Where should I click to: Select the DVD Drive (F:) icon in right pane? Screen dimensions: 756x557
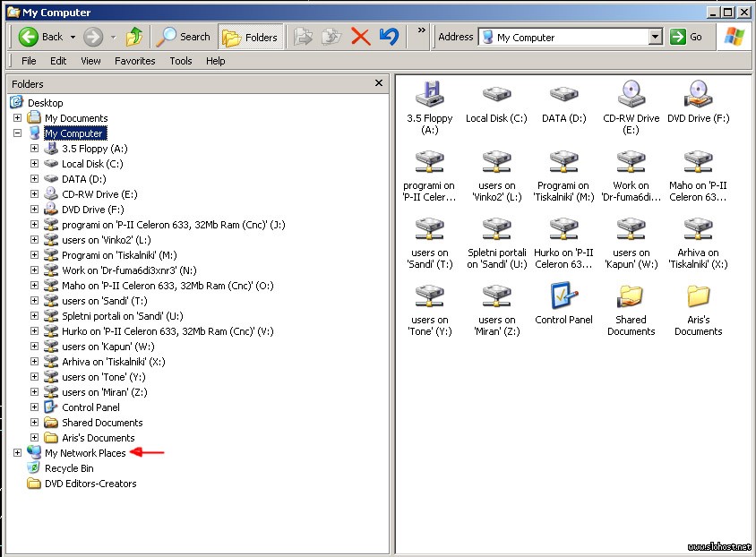[698, 102]
